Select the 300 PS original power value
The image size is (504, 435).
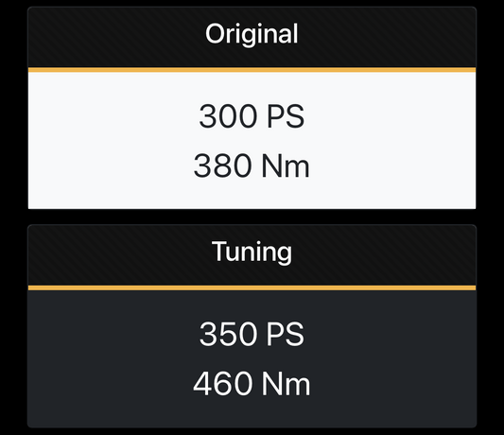[252, 116]
